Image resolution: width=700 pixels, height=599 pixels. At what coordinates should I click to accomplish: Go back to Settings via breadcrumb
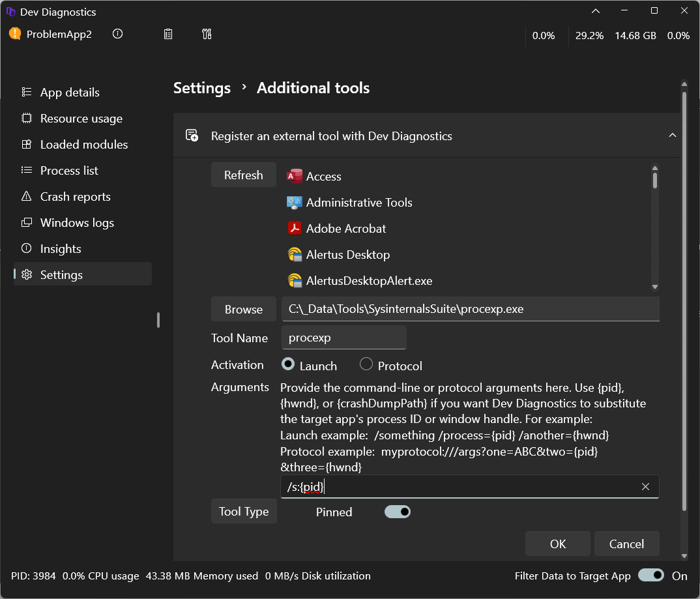[x=202, y=88]
